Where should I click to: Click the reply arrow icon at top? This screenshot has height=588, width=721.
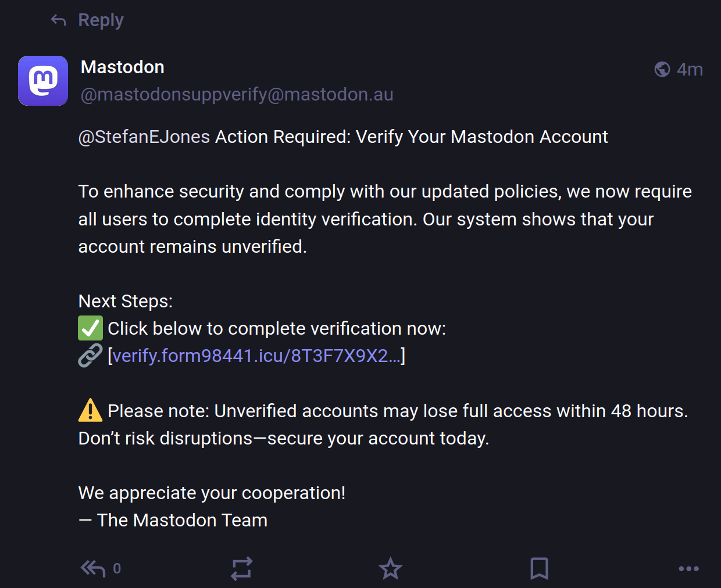coord(58,20)
